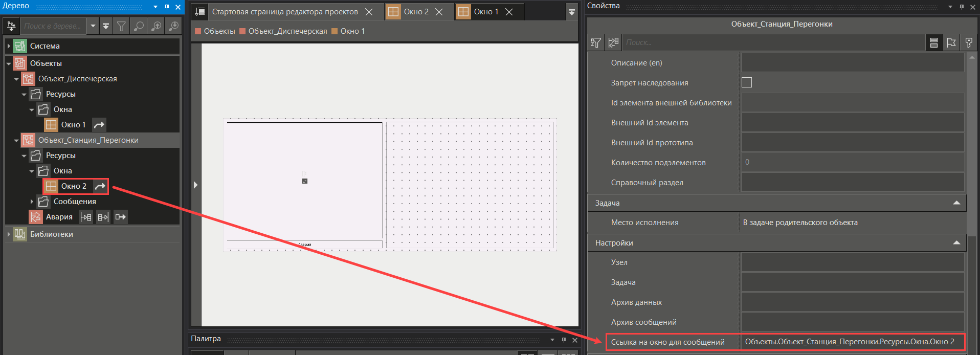
Task: Click the flag icon in the properties toolbar
Action: pyautogui.click(x=951, y=42)
